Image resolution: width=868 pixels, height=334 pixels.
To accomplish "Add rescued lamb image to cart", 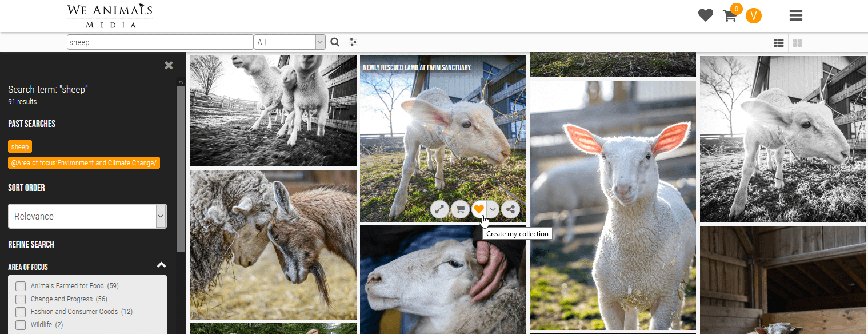I will click(459, 209).
